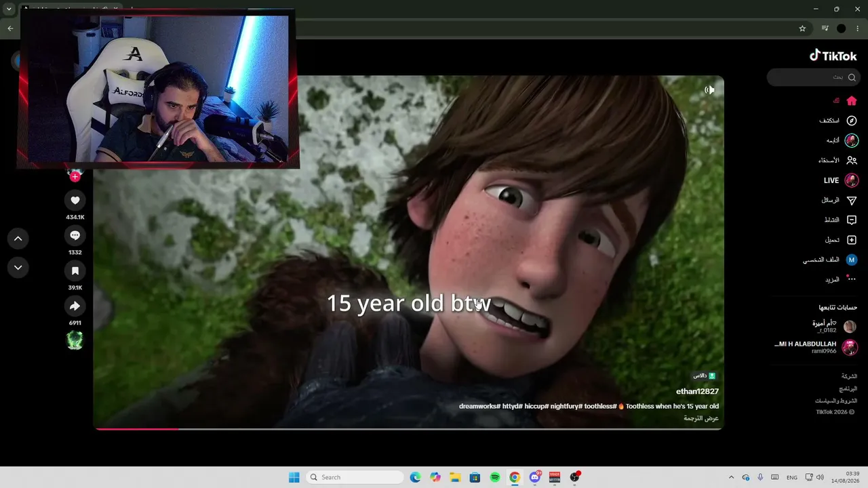The image size is (868, 488).
Task: Open the Friends people icon
Action: pos(852,161)
